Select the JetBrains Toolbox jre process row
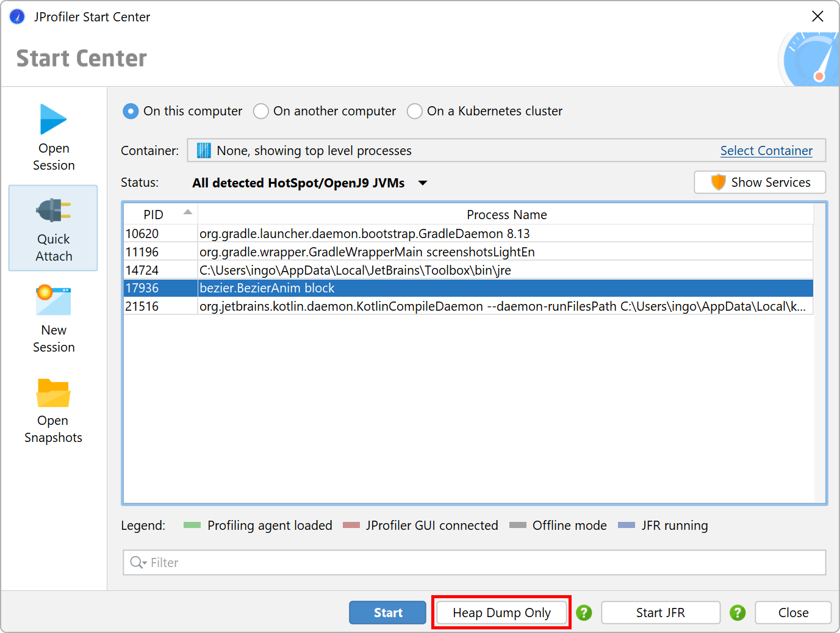Viewport: 840px width, 633px height. [468, 270]
